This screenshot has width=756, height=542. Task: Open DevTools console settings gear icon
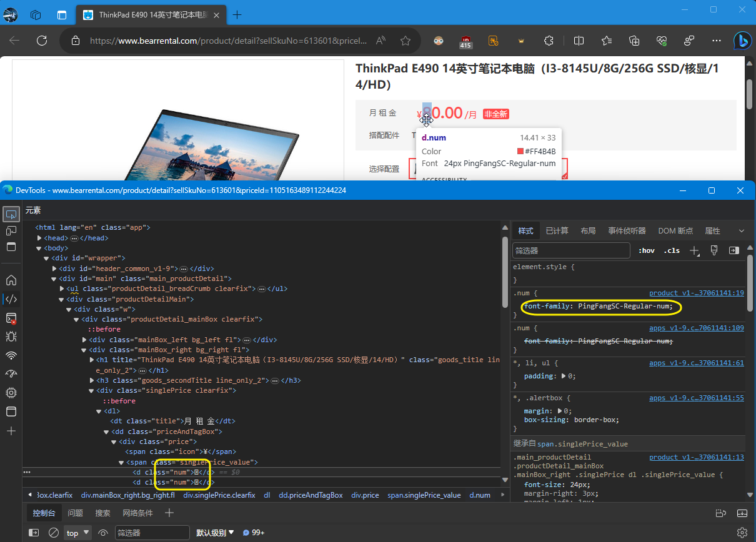coord(742,533)
